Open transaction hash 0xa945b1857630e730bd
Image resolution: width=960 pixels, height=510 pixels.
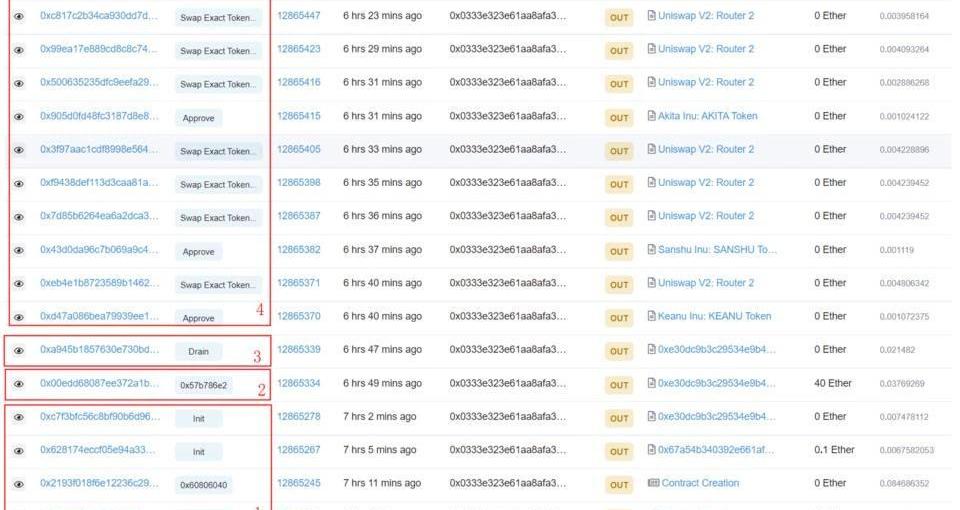(x=99, y=350)
